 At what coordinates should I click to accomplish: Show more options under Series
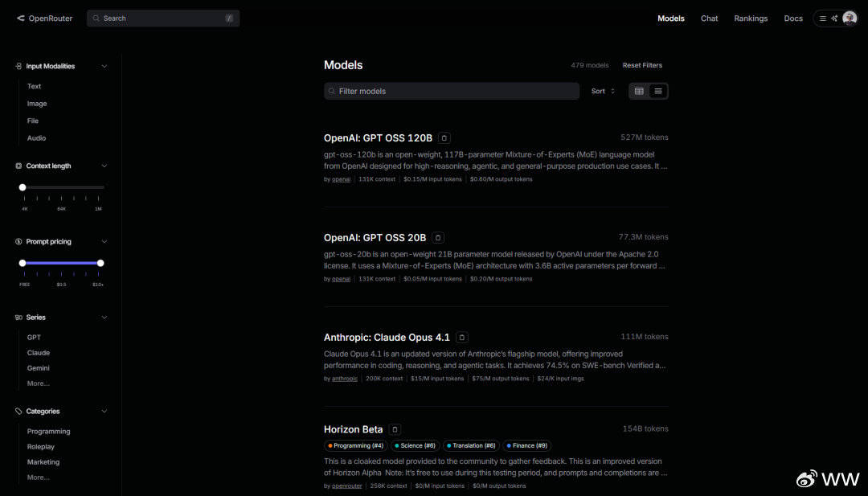[x=39, y=383]
